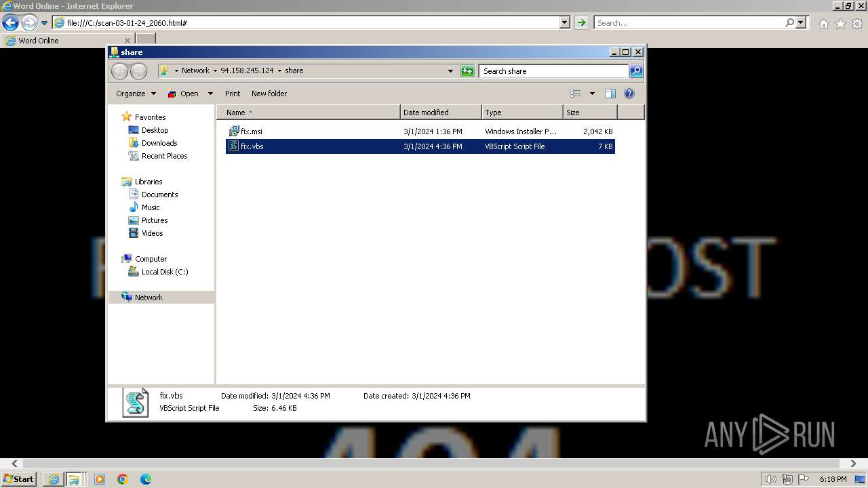Viewport: 868px width, 488px height.
Task: Click the IE search magnifier icon
Action: (789, 22)
